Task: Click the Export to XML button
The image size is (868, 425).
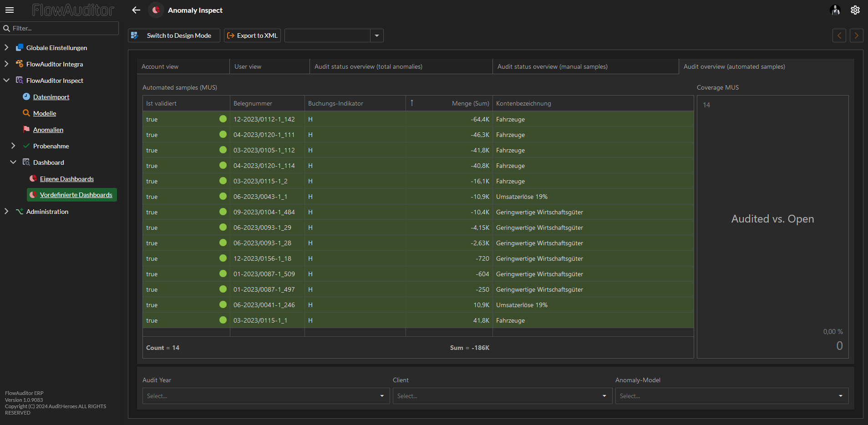Action: (252, 35)
